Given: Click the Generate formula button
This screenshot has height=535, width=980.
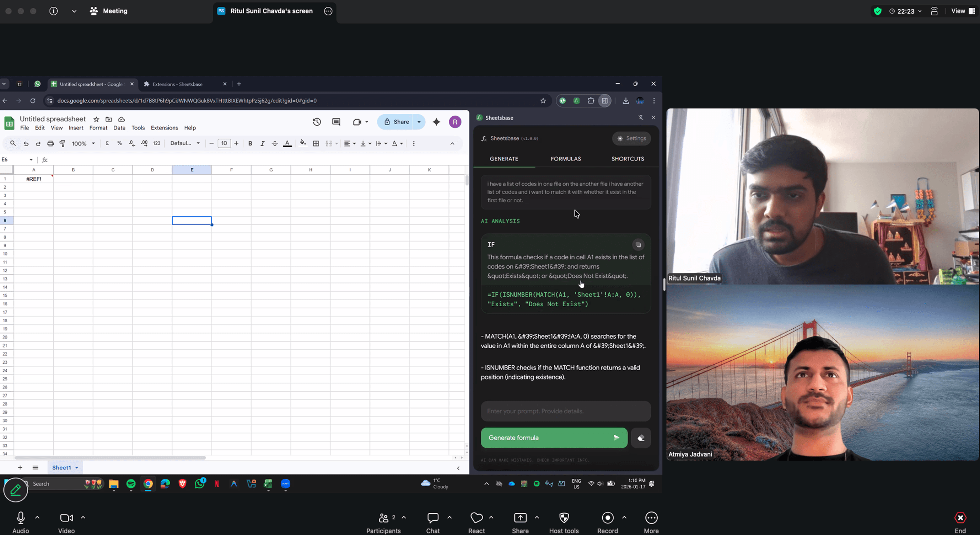Looking at the screenshot, I should point(554,438).
